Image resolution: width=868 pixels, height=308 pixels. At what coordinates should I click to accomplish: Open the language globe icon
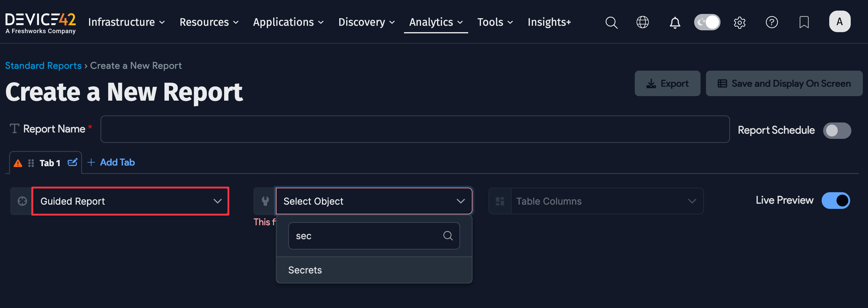[642, 23]
